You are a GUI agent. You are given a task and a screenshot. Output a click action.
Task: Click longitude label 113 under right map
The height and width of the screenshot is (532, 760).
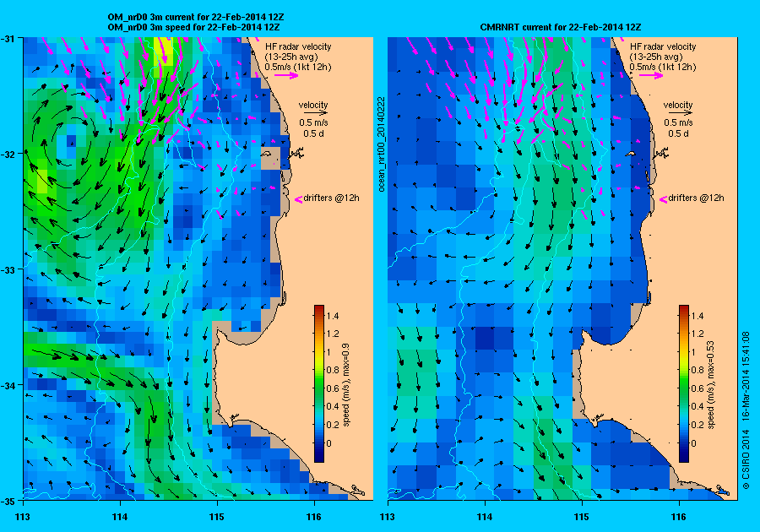pyautogui.click(x=388, y=517)
